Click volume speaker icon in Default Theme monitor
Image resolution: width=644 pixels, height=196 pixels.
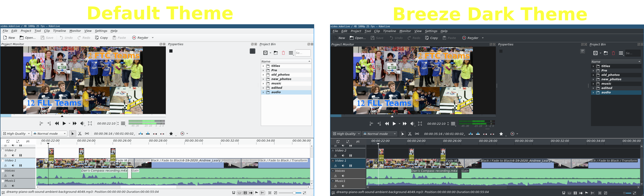pyautogui.click(x=82, y=123)
